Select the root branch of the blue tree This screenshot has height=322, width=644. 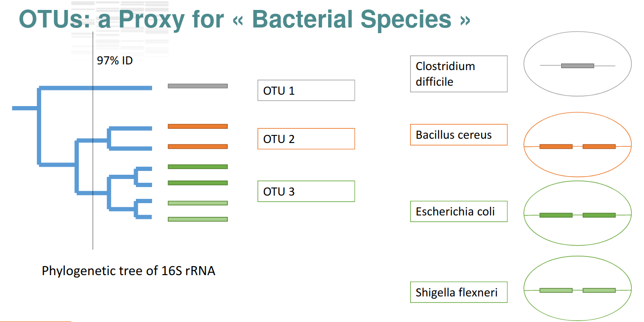tap(25, 108)
